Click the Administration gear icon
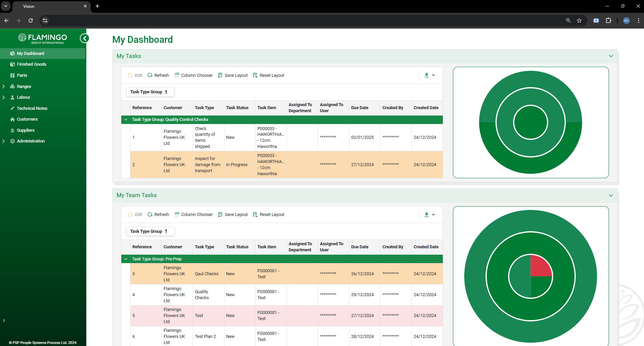This screenshot has height=346, width=644. click(x=12, y=141)
